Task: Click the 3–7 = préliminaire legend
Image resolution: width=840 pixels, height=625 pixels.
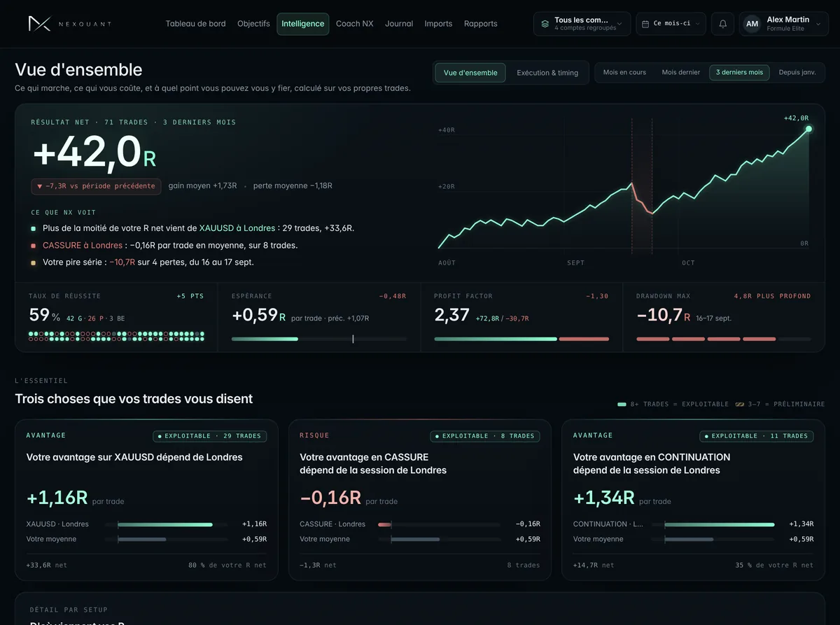Action: coord(780,405)
